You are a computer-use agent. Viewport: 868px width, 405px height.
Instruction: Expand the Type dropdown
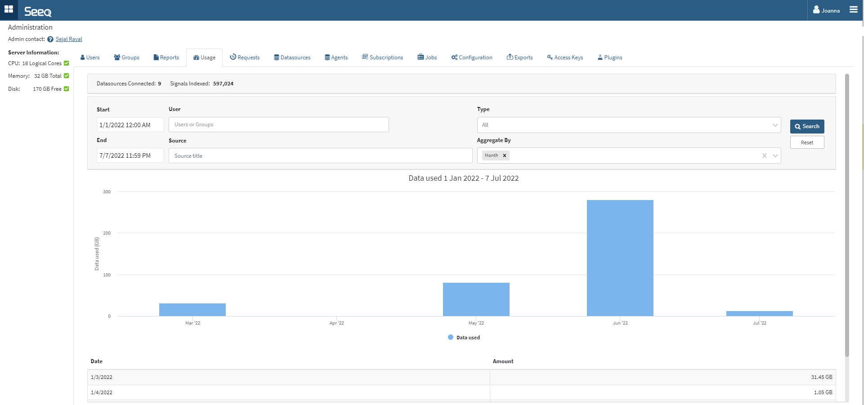click(x=775, y=125)
